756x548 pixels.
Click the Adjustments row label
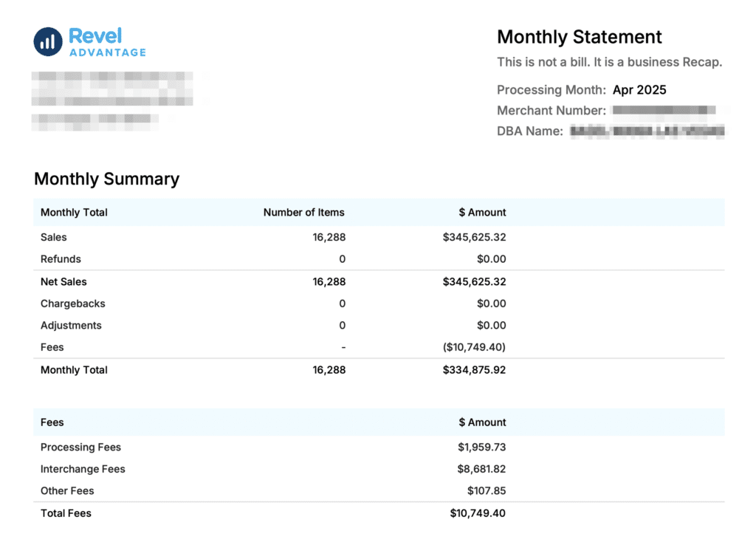coord(71,326)
